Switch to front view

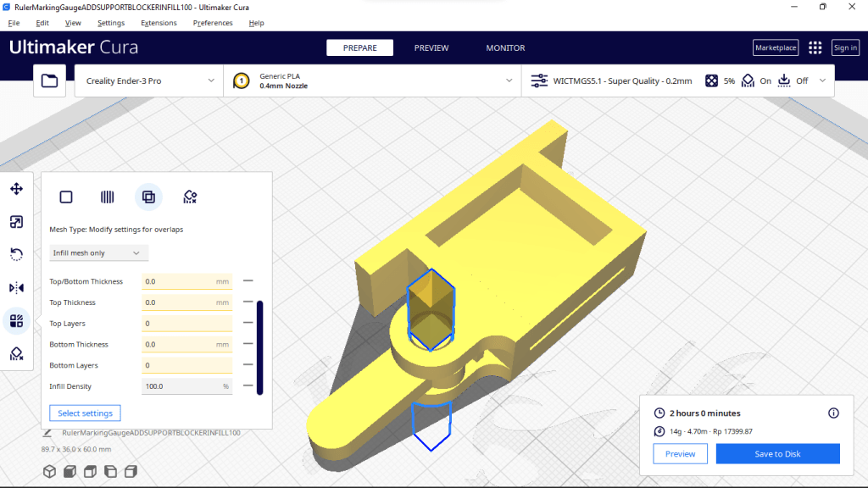70,471
